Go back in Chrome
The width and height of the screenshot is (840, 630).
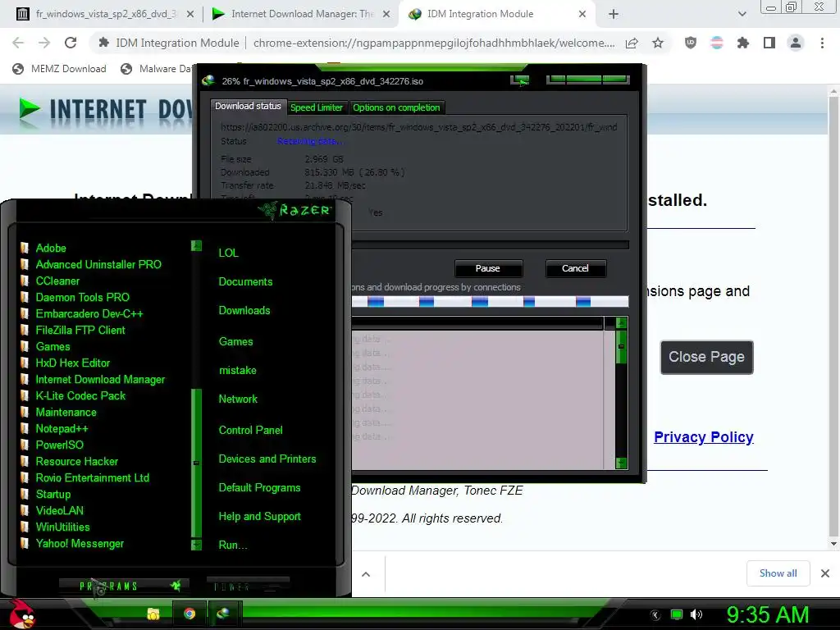18,43
